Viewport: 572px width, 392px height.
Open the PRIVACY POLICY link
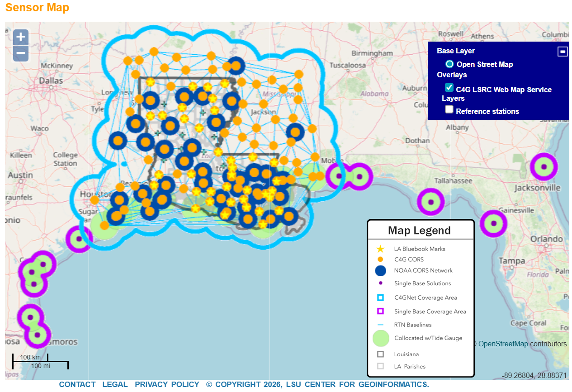click(x=167, y=384)
